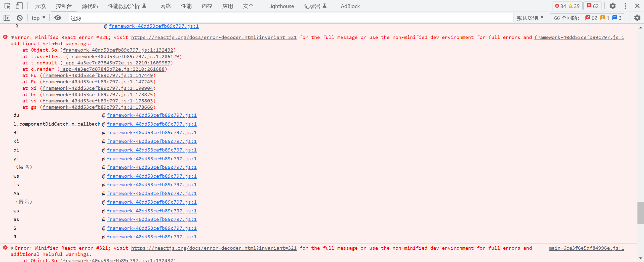This screenshot has width=644, height=262.
Task: Open framework link for yi frame
Action: (x=152, y=159)
